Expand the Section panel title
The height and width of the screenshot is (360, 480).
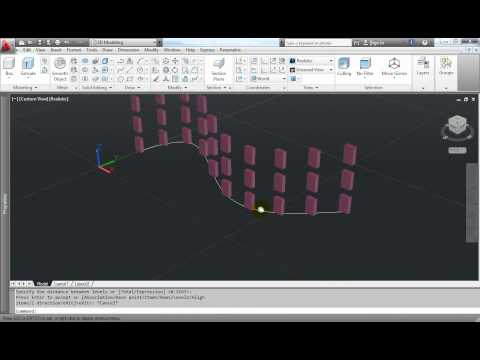pos(216,87)
